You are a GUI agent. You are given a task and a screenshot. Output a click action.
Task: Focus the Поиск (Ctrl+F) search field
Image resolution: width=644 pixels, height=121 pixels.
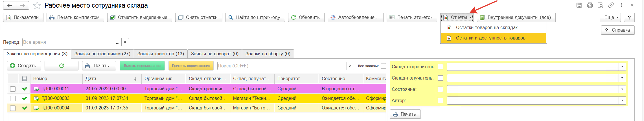282,66
